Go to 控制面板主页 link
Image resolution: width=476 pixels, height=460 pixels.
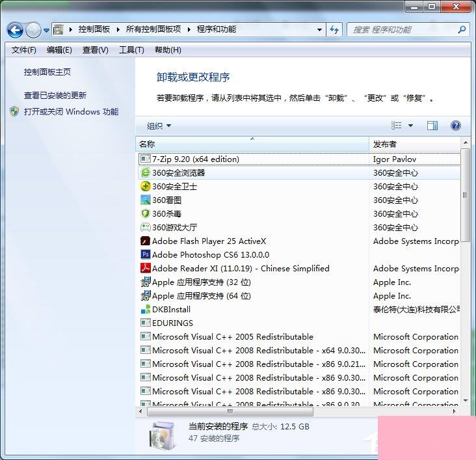coord(47,72)
